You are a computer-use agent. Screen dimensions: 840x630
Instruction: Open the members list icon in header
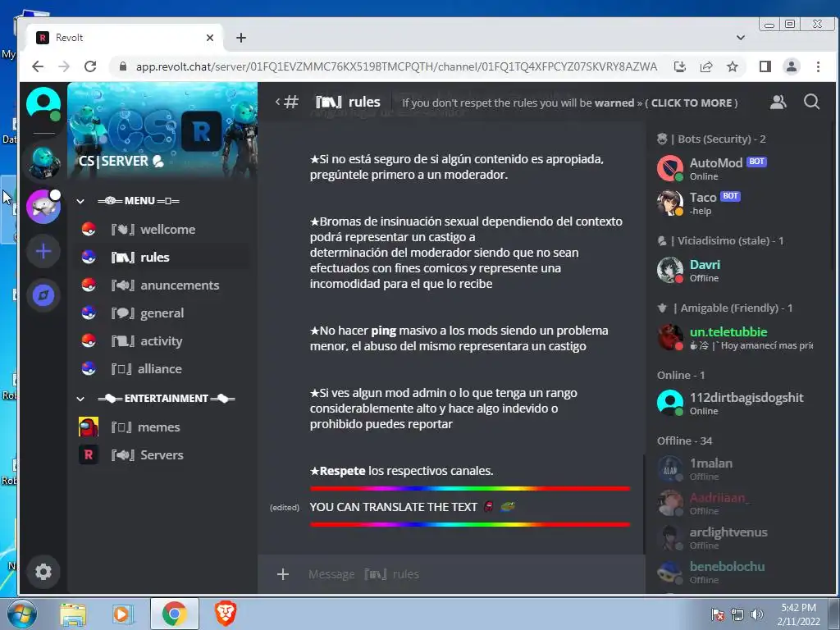pyautogui.click(x=778, y=102)
